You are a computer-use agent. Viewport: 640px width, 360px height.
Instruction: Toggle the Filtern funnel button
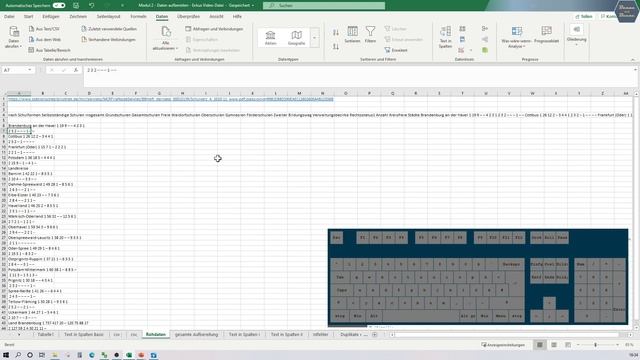tap(370, 35)
